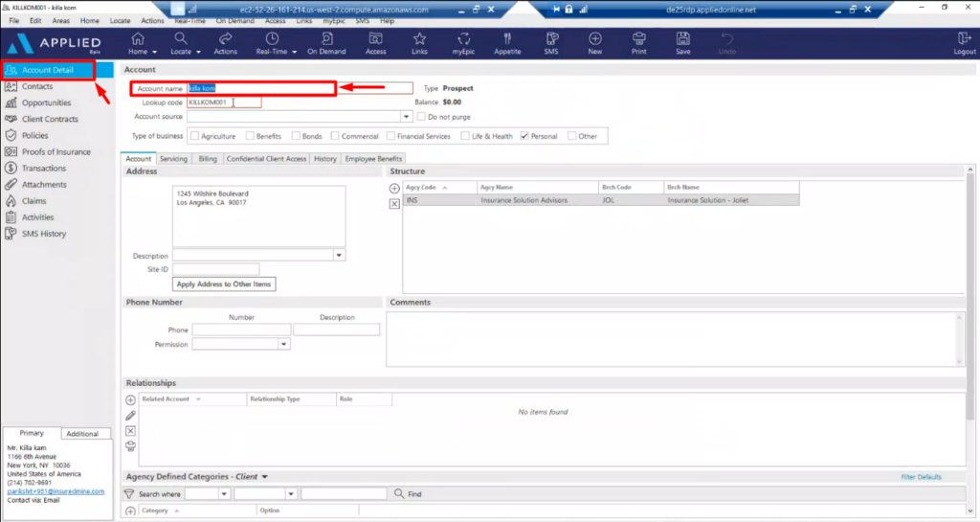Delete relationship with the X icon
The height and width of the screenshot is (522, 980).
click(130, 431)
